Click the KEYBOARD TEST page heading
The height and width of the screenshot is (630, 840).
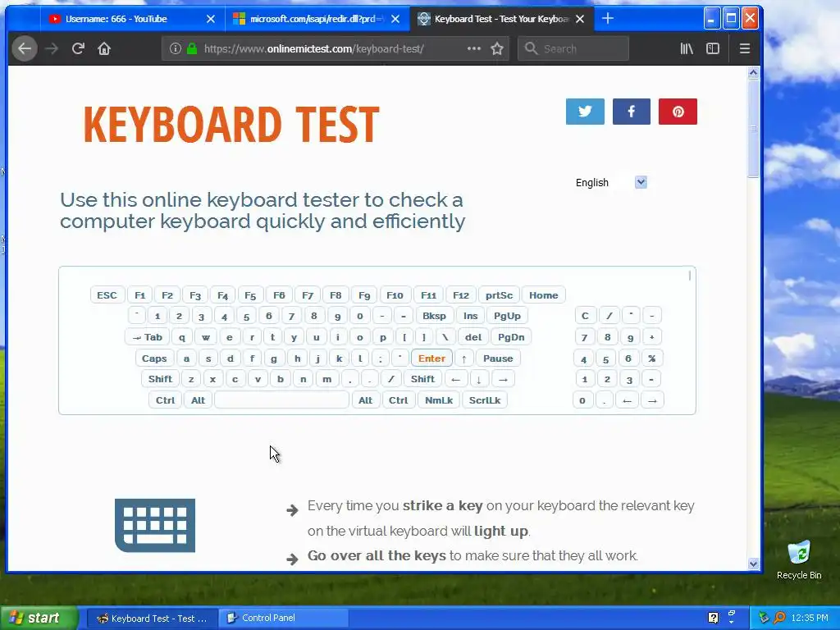(231, 125)
